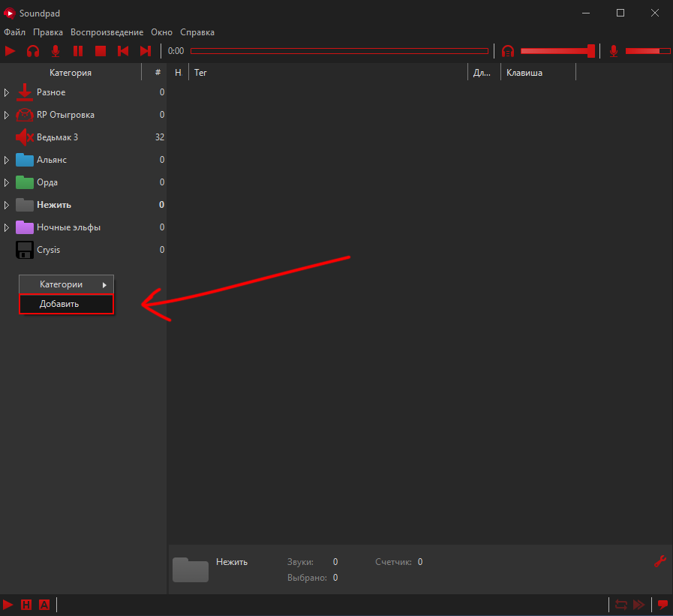Expand the RP Отыгровка category
The image size is (673, 616).
(7, 115)
